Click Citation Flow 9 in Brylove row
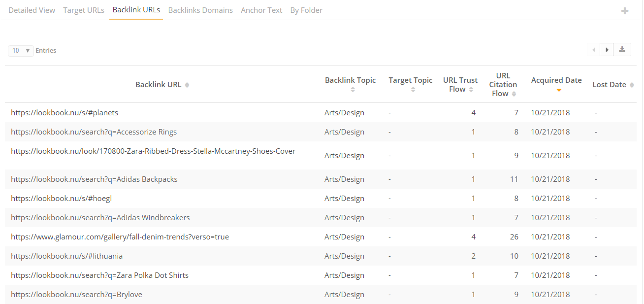 coord(516,294)
